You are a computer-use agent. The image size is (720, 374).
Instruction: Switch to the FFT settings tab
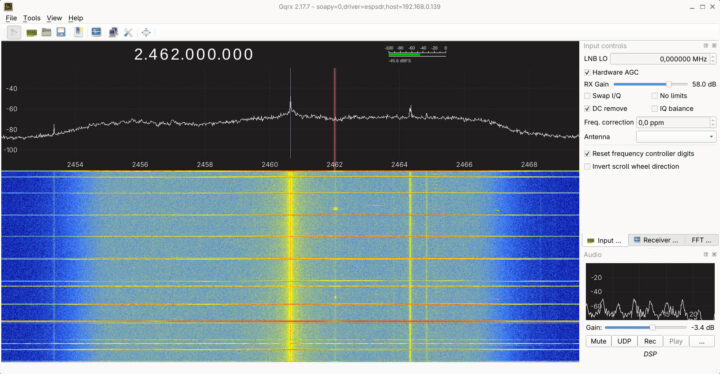[x=701, y=240]
